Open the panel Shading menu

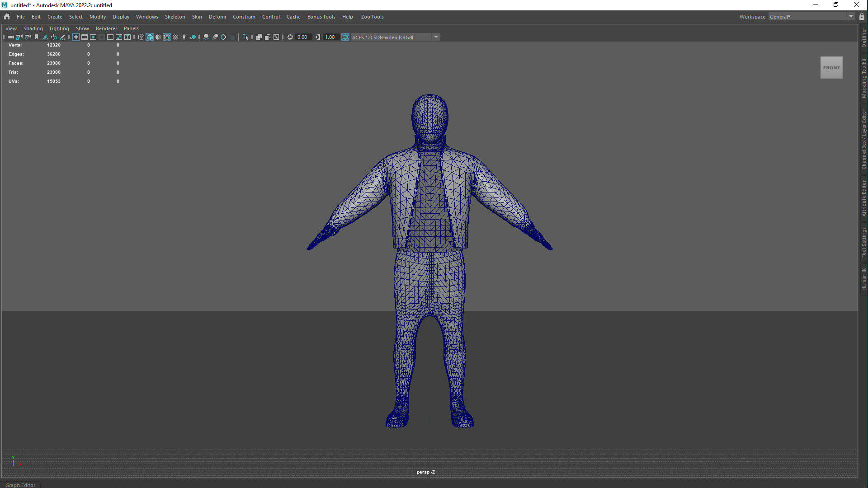[33, 28]
